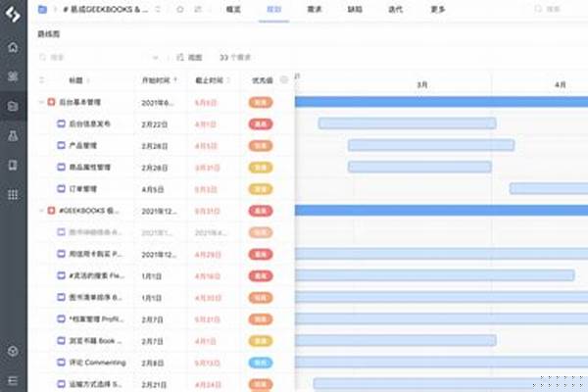Switch to the 缺陷 tab
The width and height of the screenshot is (588, 392).
pos(355,10)
